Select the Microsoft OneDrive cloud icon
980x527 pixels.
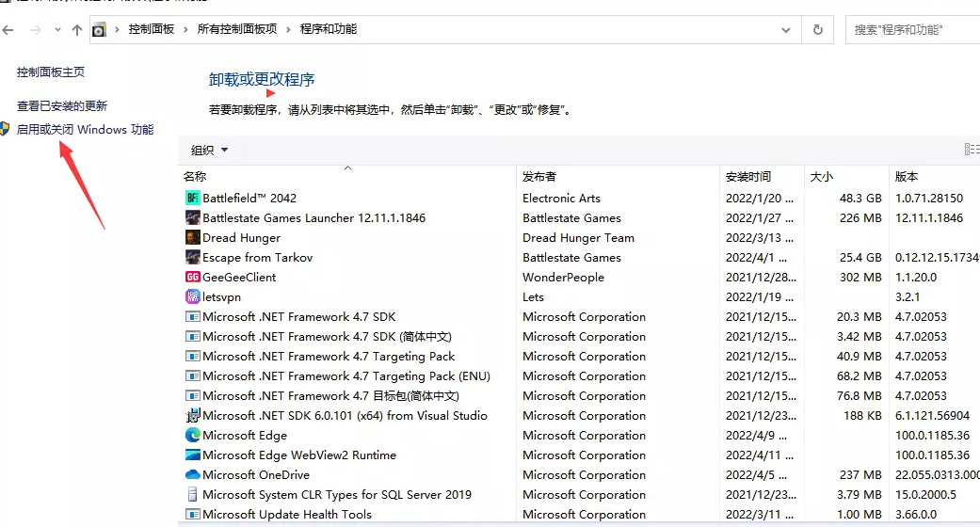[x=193, y=474]
